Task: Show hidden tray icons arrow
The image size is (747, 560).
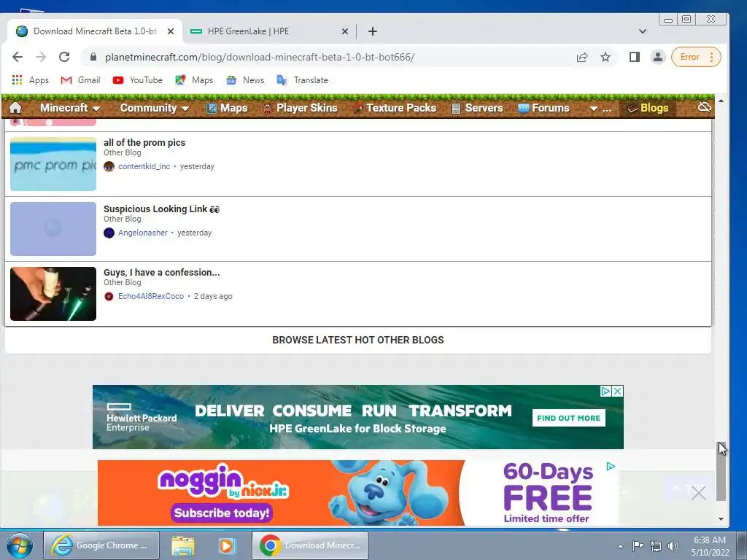Action: pos(620,546)
